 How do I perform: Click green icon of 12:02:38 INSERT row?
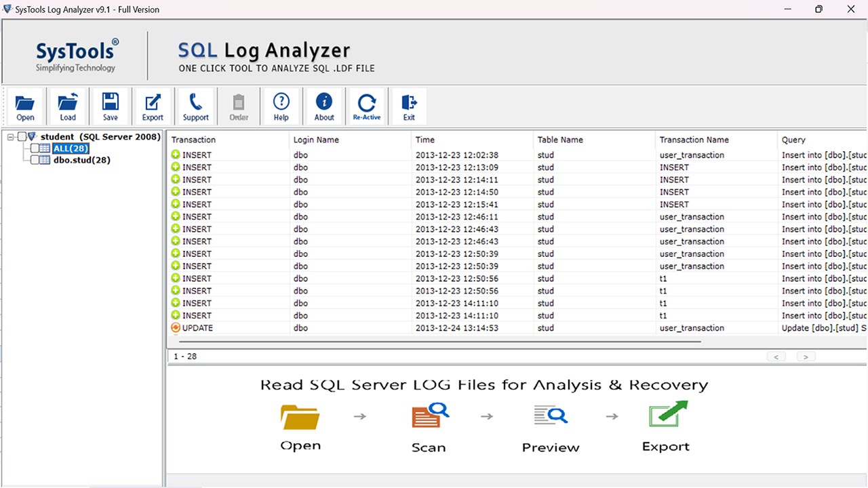(176, 155)
